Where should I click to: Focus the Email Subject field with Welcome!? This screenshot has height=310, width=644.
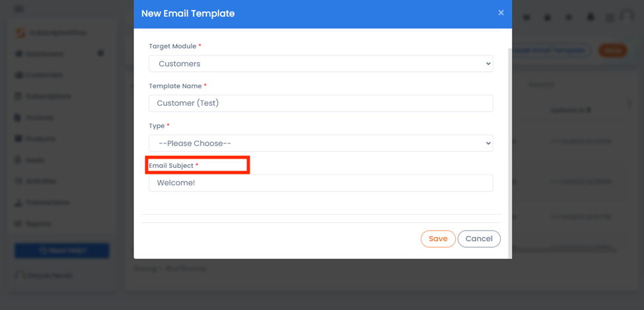click(321, 183)
